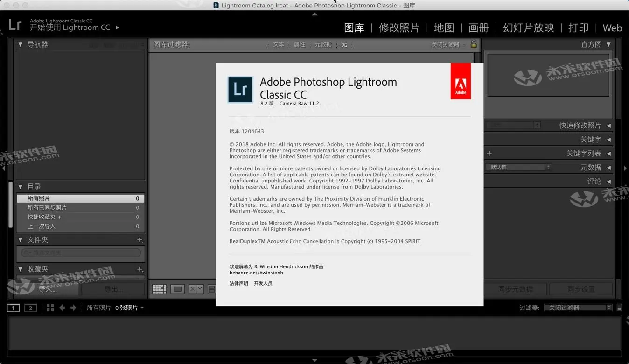Collapse the left panel group arrow

tap(3, 168)
